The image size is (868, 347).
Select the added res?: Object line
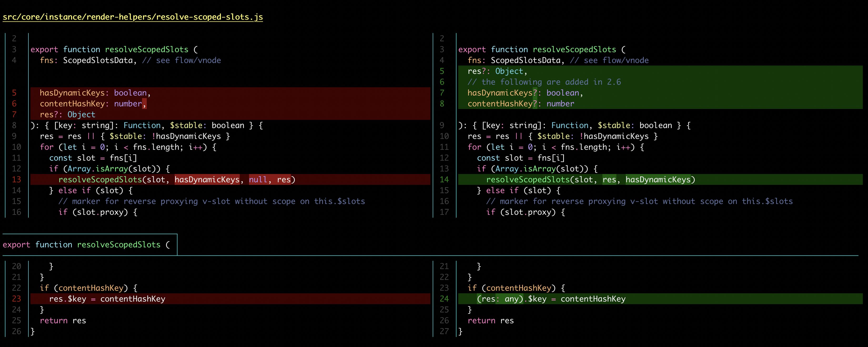click(497, 71)
